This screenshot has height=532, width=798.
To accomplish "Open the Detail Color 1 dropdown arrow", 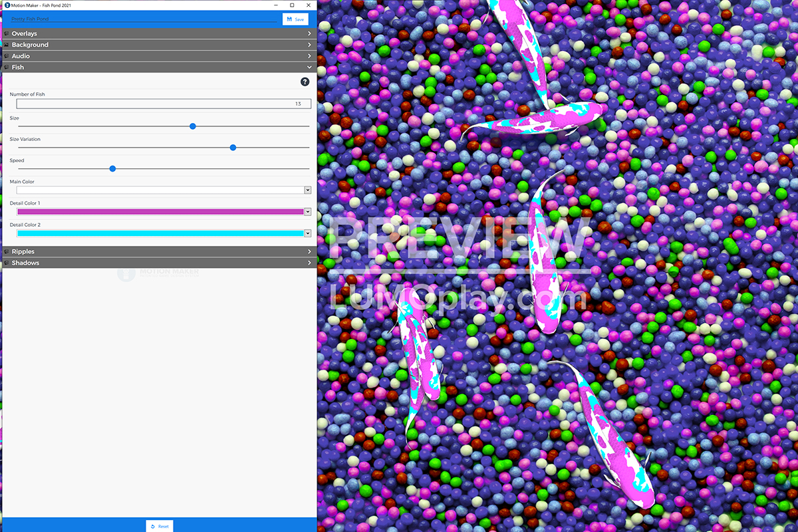I will pos(307,211).
